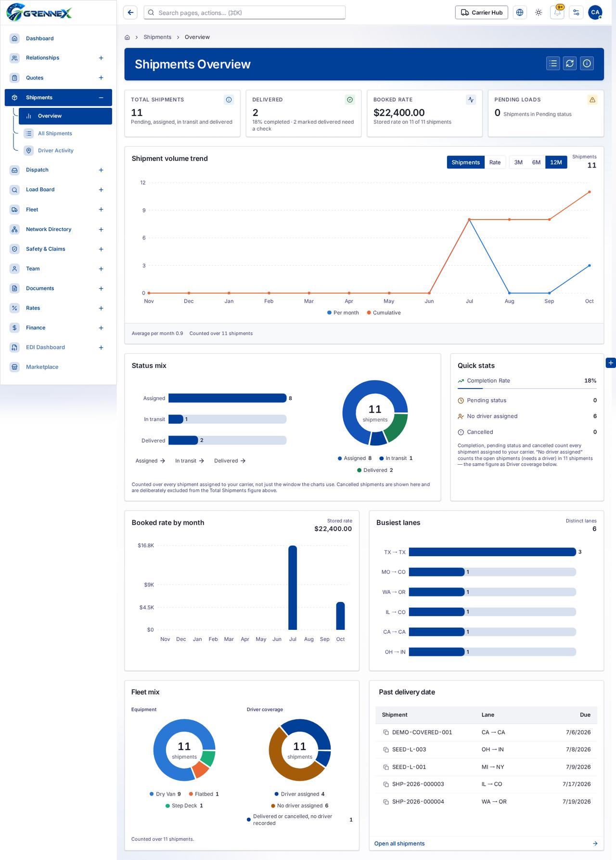Open the display settings sliders icon
Screen dimensions: 616x860
(x=576, y=13)
